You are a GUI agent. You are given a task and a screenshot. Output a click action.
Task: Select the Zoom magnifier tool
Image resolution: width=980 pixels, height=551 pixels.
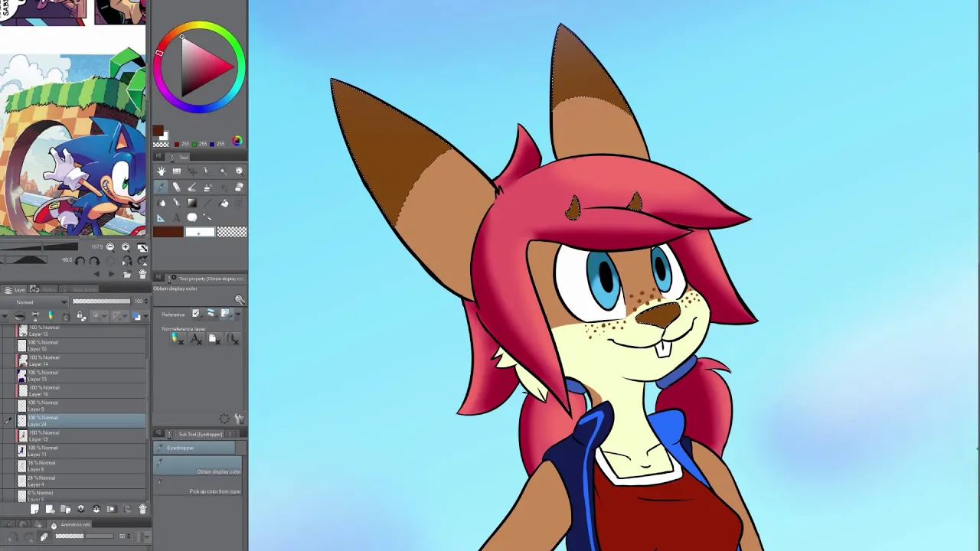click(240, 171)
